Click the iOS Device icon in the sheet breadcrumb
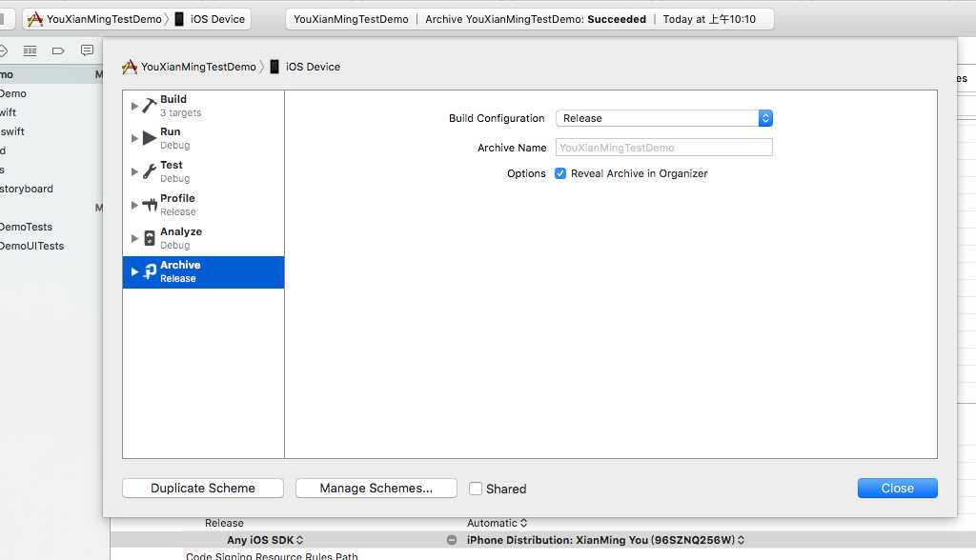The image size is (976, 560). (274, 67)
